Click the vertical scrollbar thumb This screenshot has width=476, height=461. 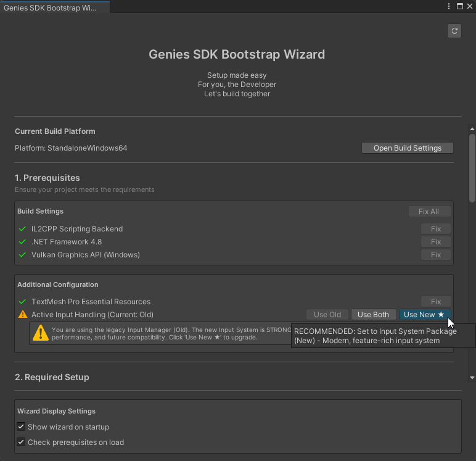472,167
